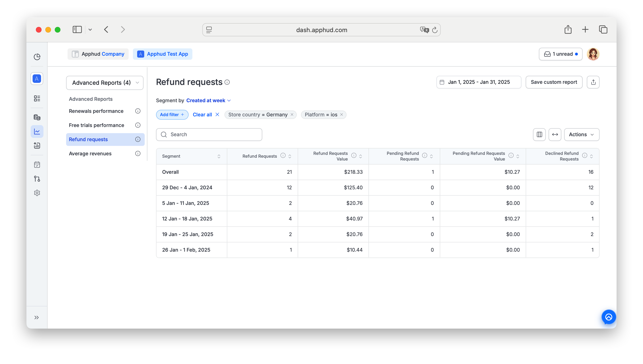This screenshot has width=643, height=364.
Task: Switch to Apphud Test App tab
Action: coord(162,54)
